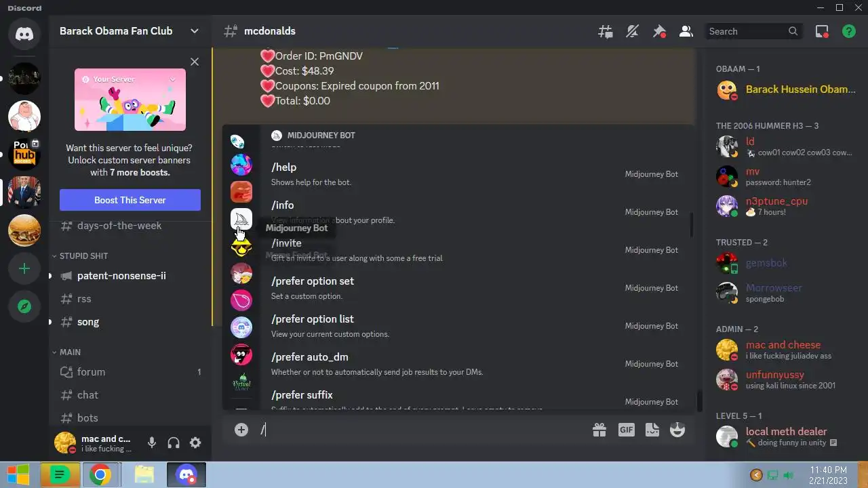Open member ld profile

pyautogui.click(x=785, y=146)
